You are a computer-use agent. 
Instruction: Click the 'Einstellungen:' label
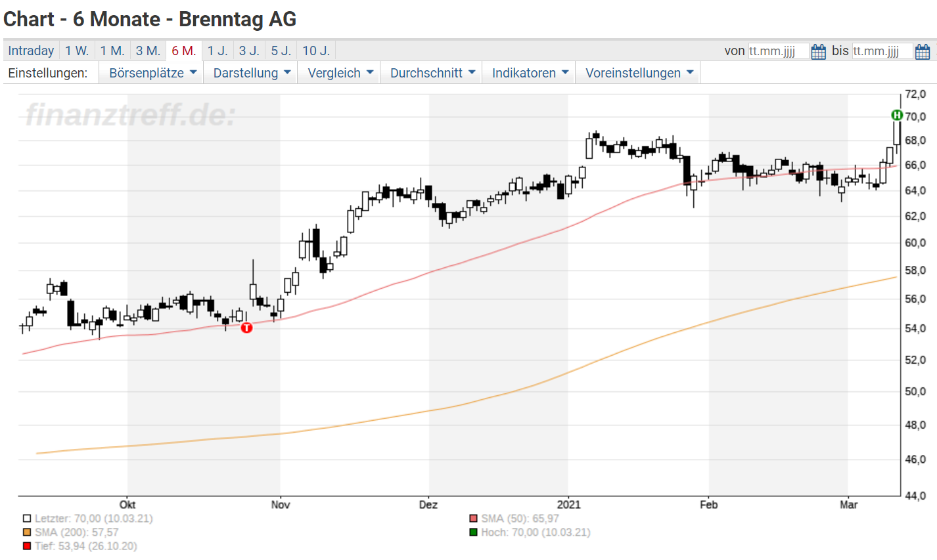click(48, 73)
